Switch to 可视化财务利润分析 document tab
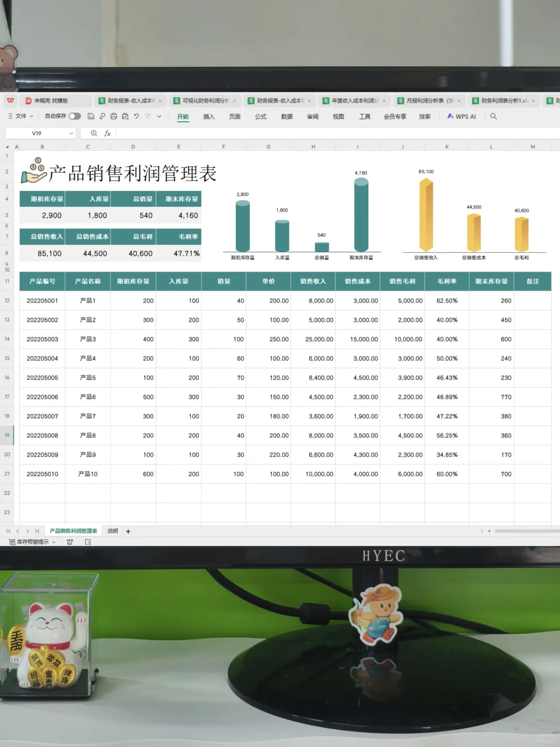Image resolution: width=560 pixels, height=747 pixels. click(x=205, y=101)
